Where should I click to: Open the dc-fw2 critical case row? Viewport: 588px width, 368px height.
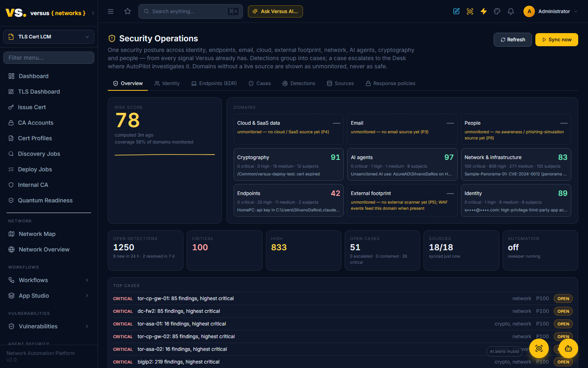pyautogui.click(x=343, y=311)
